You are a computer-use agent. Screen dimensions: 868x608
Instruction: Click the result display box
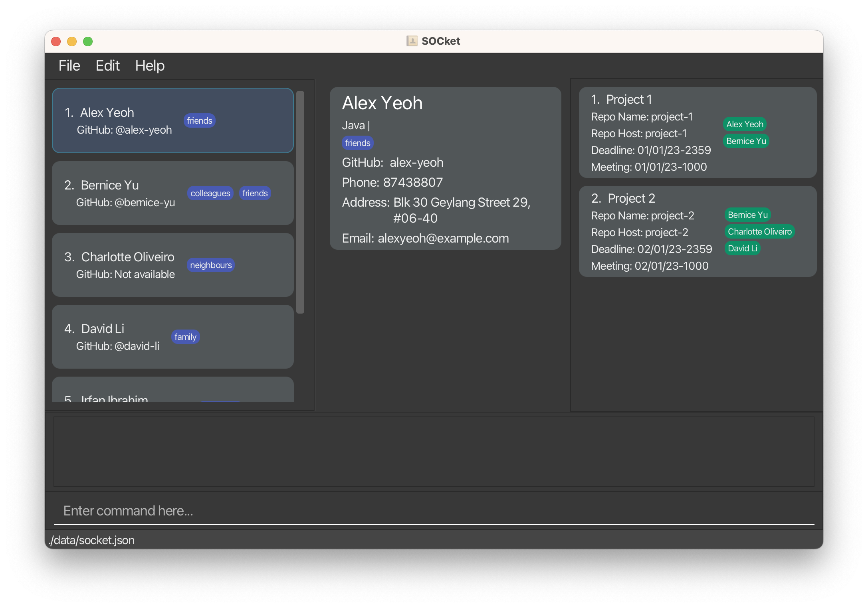pyautogui.click(x=434, y=452)
